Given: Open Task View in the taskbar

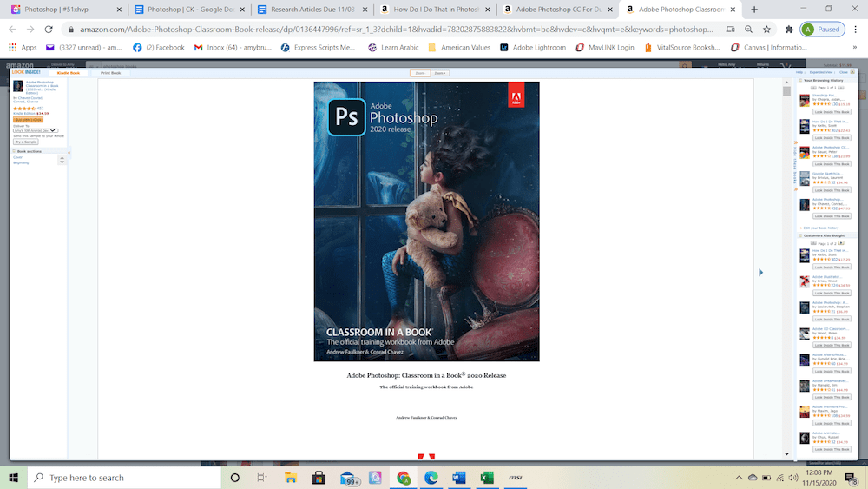Looking at the screenshot, I should (x=262, y=478).
